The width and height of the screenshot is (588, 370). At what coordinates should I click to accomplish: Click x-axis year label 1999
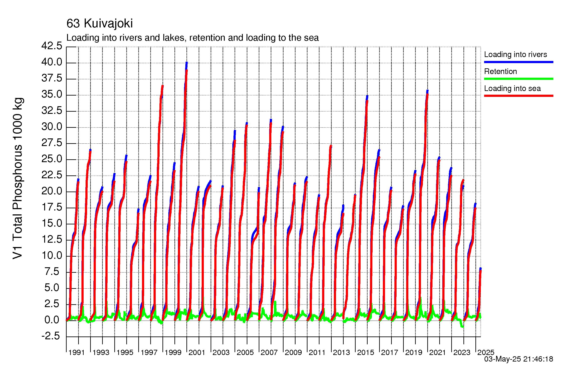point(173,352)
